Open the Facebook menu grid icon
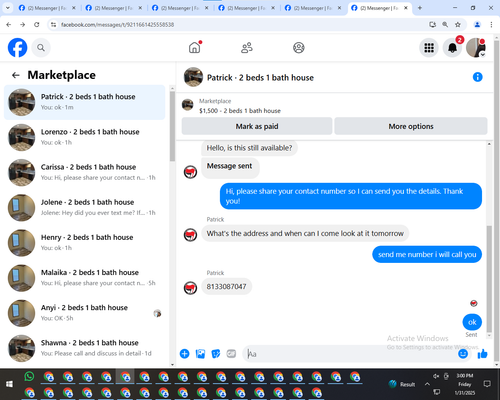Screen dimensions: 500x400 tap(429, 48)
